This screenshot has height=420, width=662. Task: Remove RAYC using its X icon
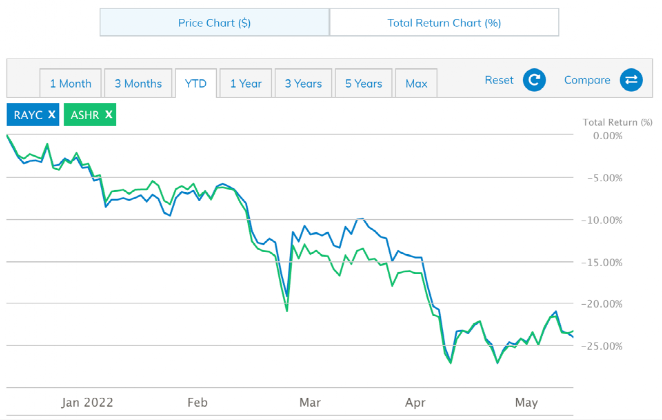(x=52, y=115)
